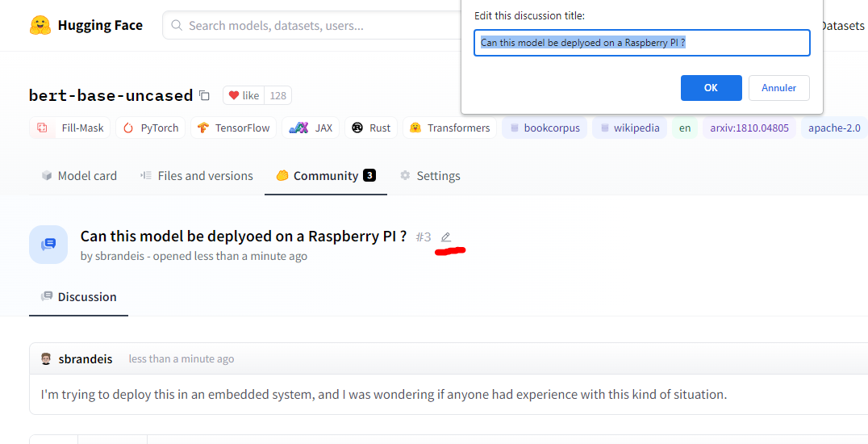Click the Hugging Face emoji logo

tap(40, 26)
